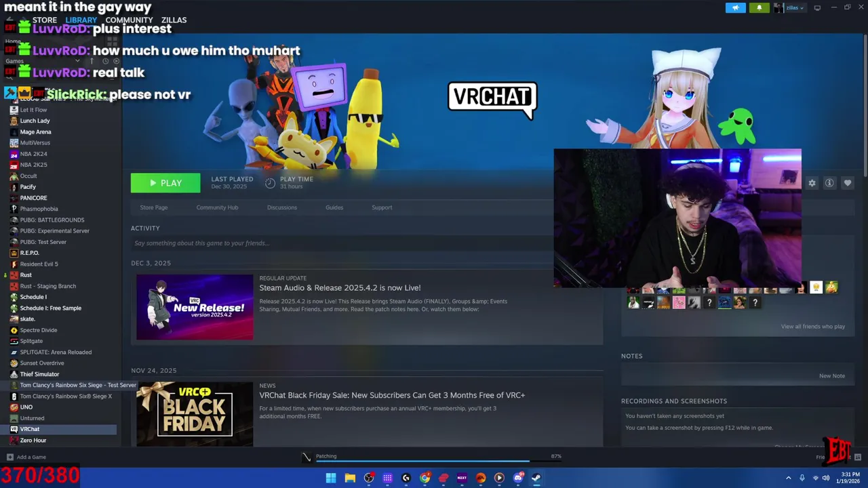Open File Explorer from the taskbar
The image size is (868, 488).
pos(350,478)
